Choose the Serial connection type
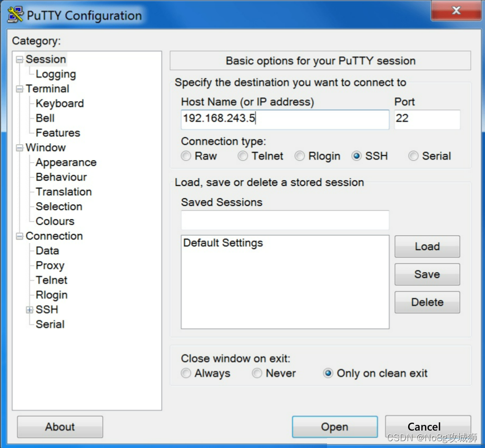The height and width of the screenshot is (448, 485). [x=413, y=156]
